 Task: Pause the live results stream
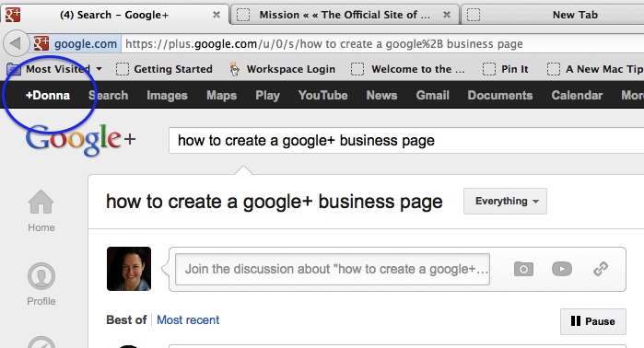click(x=593, y=321)
